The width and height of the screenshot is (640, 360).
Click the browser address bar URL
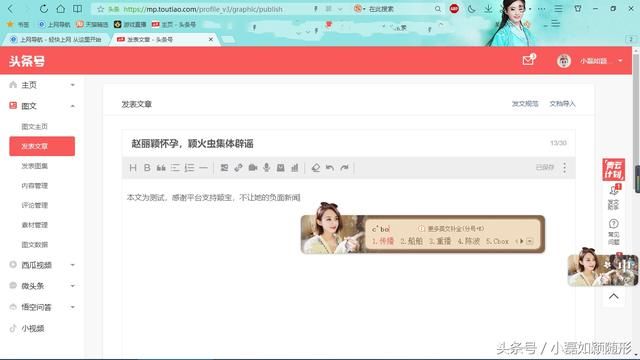(x=203, y=9)
